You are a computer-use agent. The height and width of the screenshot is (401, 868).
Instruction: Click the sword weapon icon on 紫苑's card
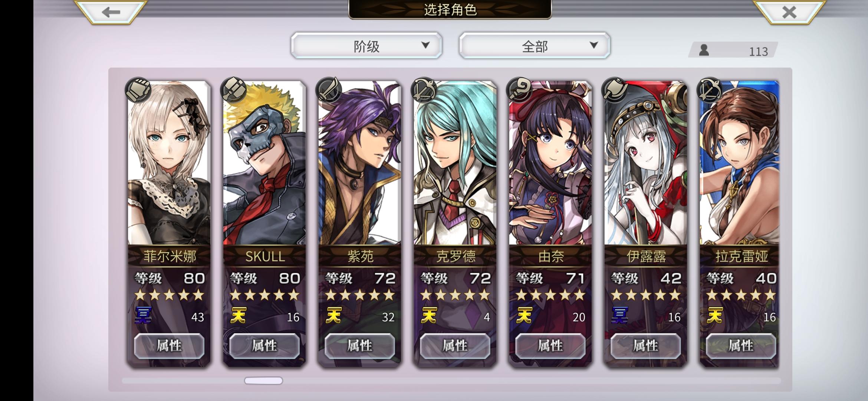(329, 90)
